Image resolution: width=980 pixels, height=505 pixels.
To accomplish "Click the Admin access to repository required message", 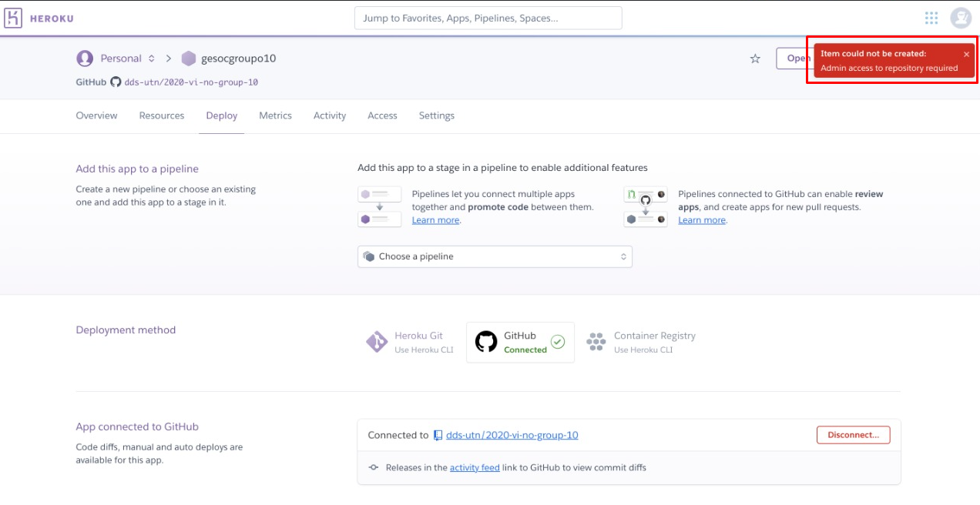I will pyautogui.click(x=889, y=68).
